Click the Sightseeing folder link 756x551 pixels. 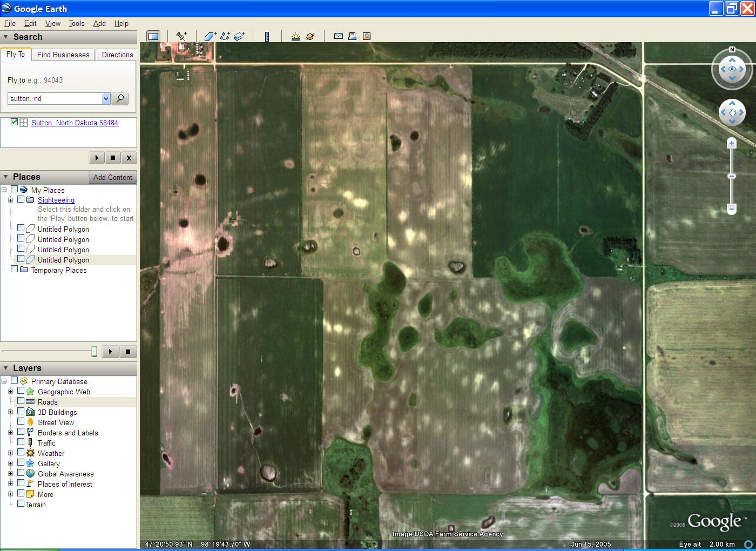coord(56,200)
